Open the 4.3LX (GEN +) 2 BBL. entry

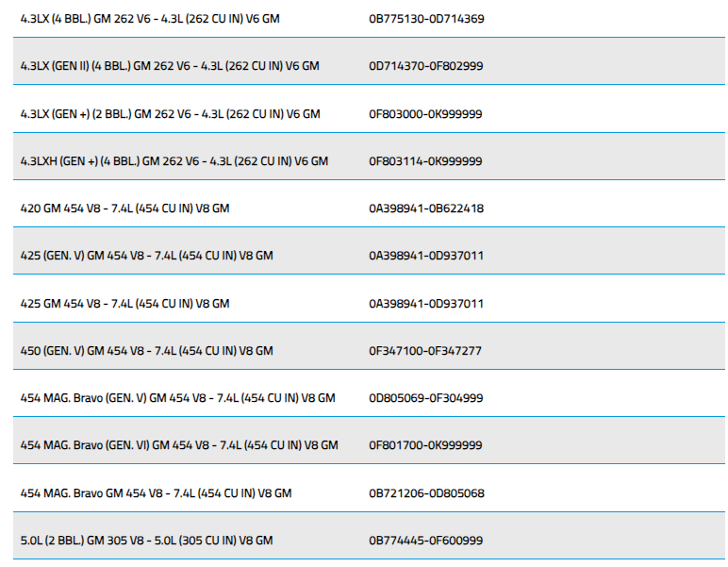click(x=170, y=114)
